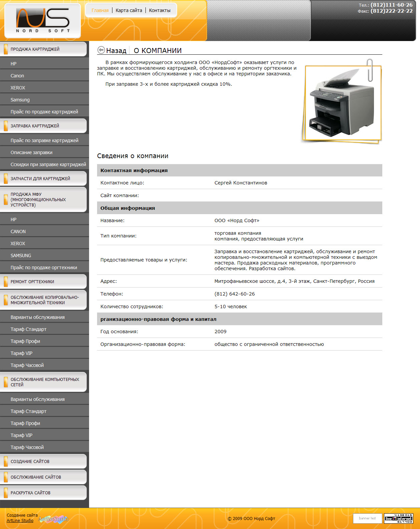
Task: Open Тариф Стандарт under network maintenance
Action: point(44,411)
